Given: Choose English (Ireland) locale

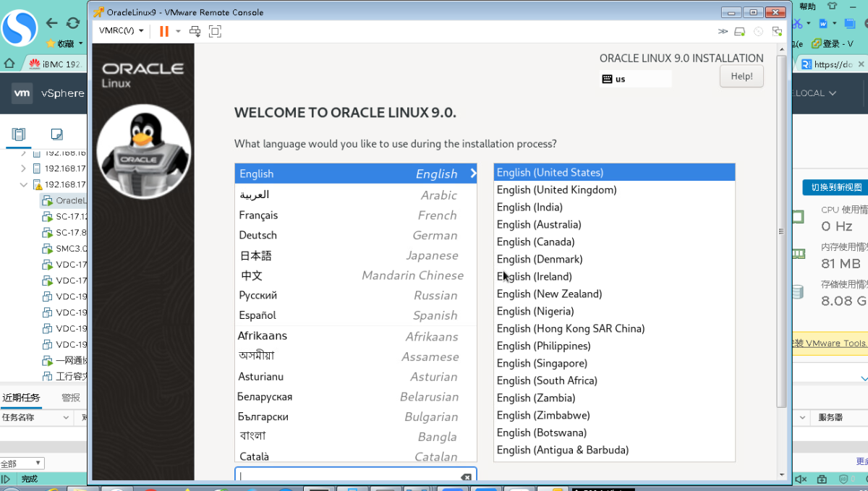Looking at the screenshot, I should (x=614, y=276).
